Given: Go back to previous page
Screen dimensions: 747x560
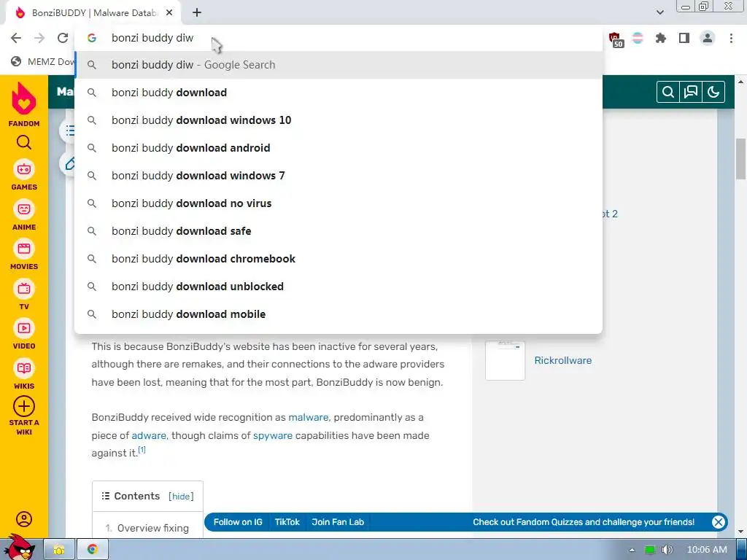Looking at the screenshot, I should pyautogui.click(x=16, y=38).
